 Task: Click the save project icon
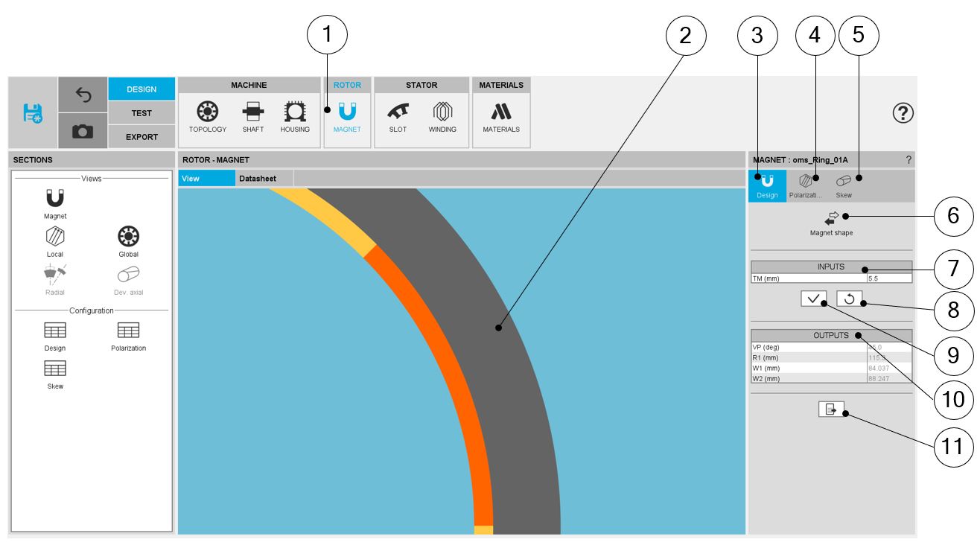point(33,113)
